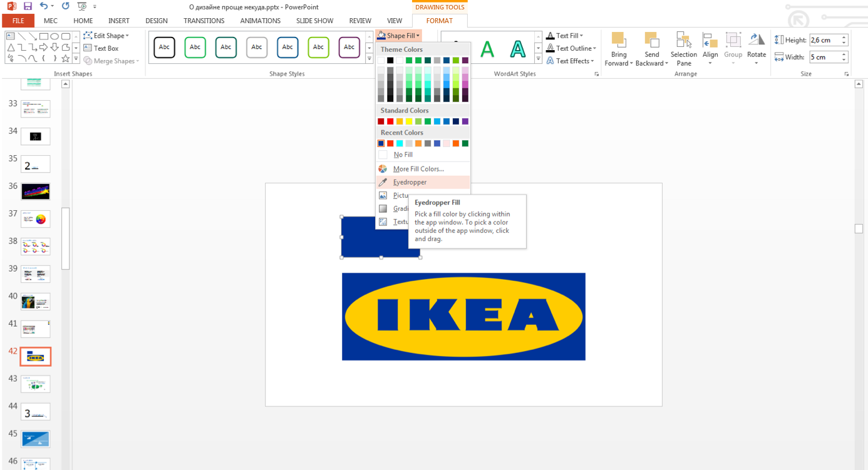868x470 pixels.
Task: Select the Rectangle shape in Insert Shapes gallery
Action: tap(43, 36)
